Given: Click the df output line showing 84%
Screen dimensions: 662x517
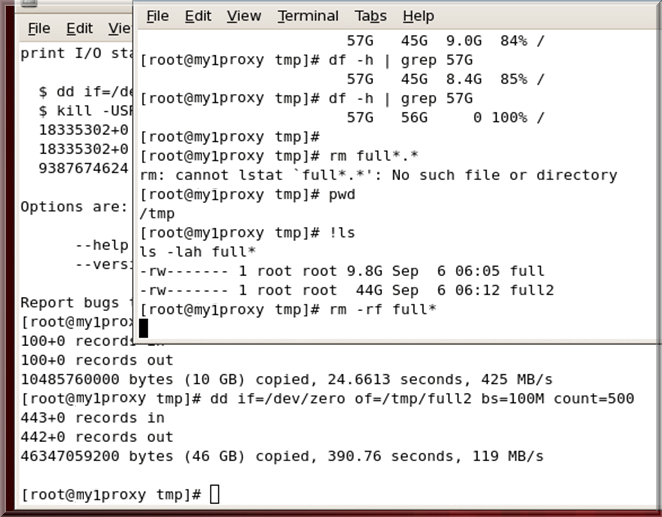Looking at the screenshot, I should point(445,41).
